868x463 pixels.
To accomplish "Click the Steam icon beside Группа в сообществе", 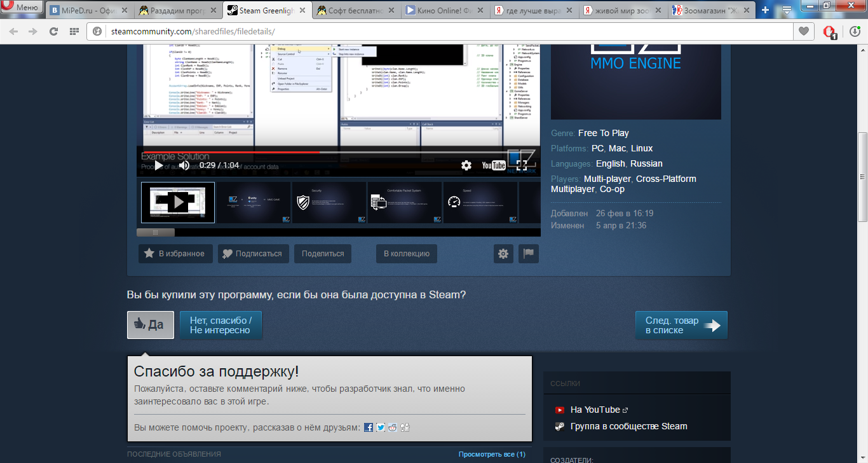I will pyautogui.click(x=559, y=426).
